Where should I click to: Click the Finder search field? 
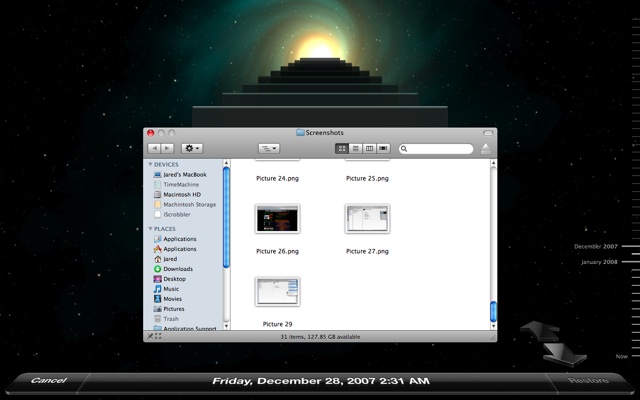click(x=436, y=149)
